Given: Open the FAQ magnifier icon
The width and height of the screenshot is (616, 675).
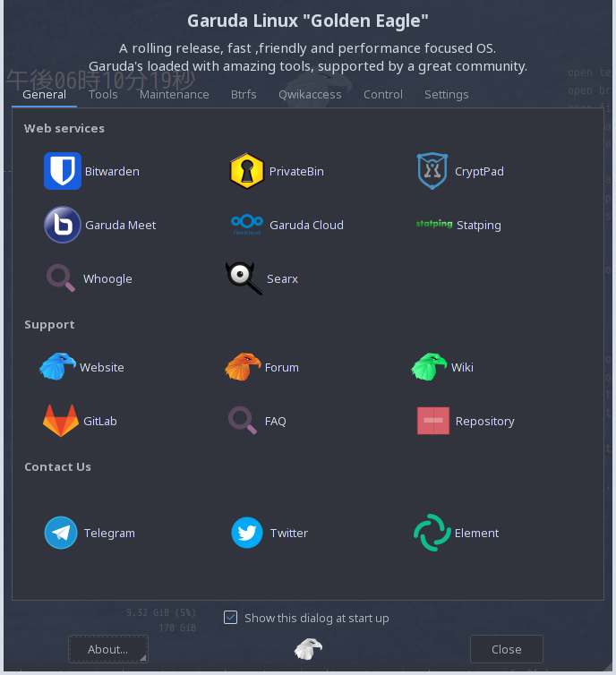Looking at the screenshot, I should (243, 420).
